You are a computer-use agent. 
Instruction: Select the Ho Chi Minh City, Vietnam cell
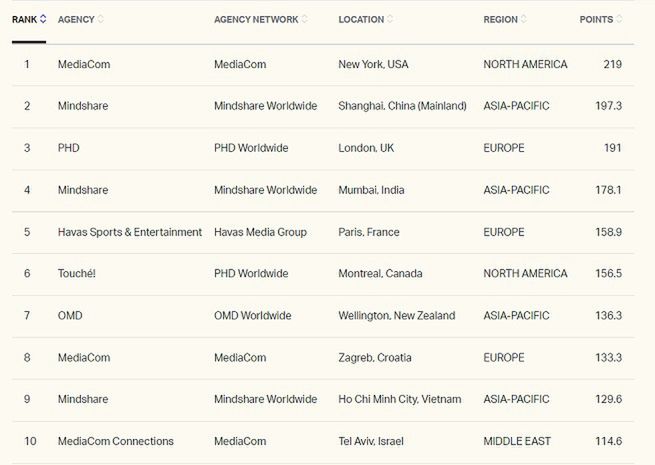[x=400, y=399]
